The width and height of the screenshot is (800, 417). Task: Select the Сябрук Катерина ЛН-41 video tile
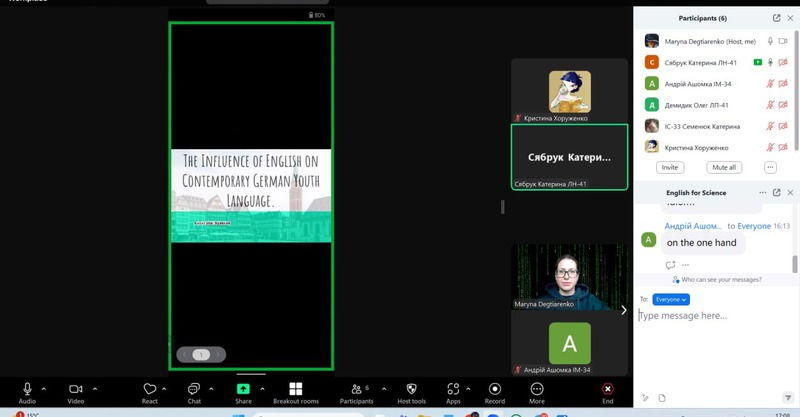[569, 157]
